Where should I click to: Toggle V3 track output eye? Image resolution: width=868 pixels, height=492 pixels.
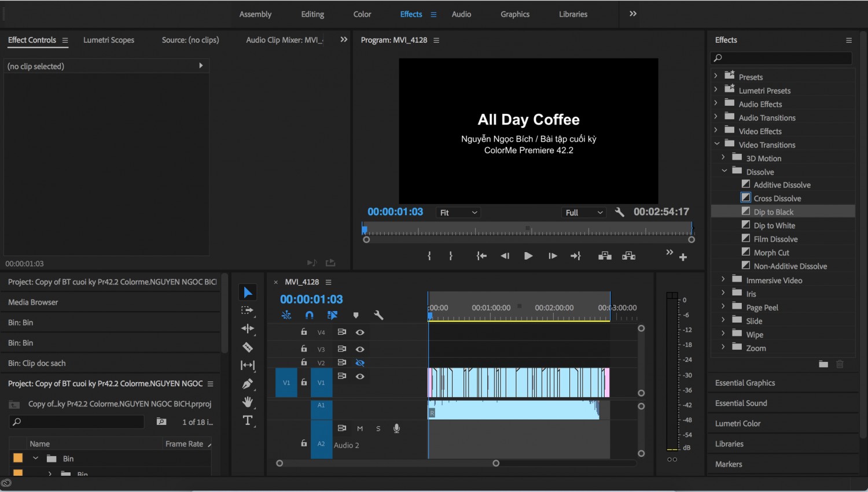point(360,349)
